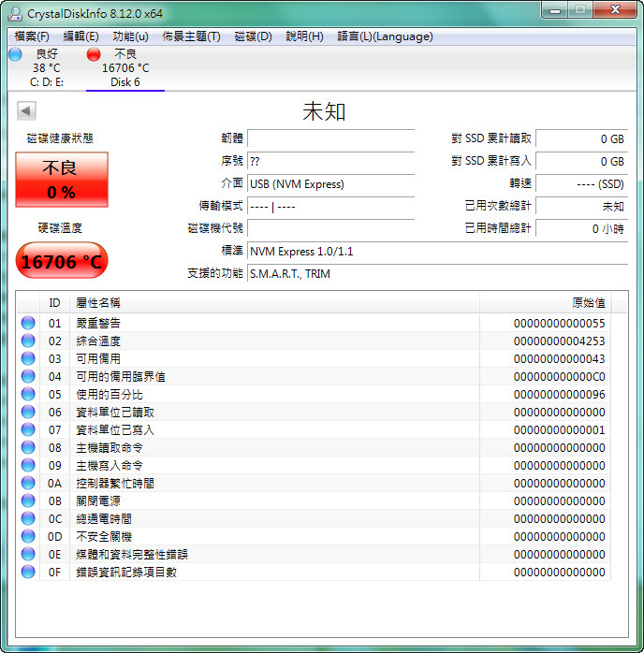Click status icon of row 07 資料單位已寫入
The height and width of the screenshot is (653, 644).
(28, 429)
